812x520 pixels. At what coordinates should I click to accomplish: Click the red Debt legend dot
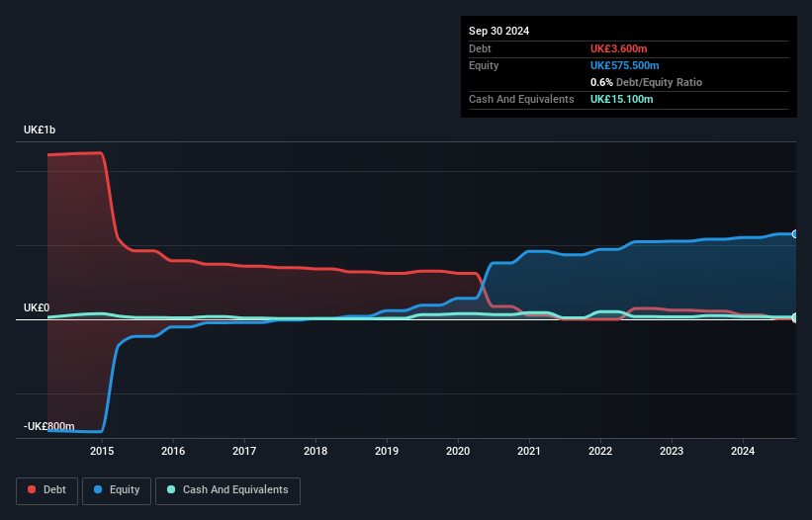pyautogui.click(x=32, y=489)
